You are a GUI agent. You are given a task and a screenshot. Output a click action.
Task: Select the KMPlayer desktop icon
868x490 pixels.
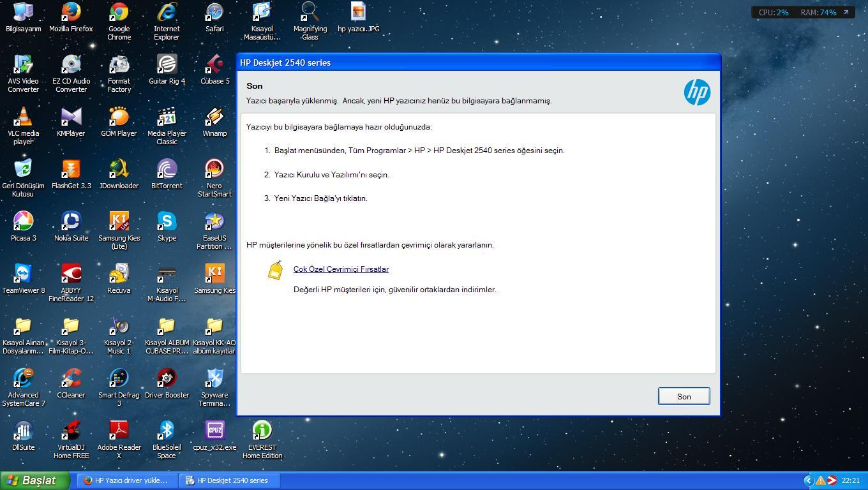pos(71,122)
